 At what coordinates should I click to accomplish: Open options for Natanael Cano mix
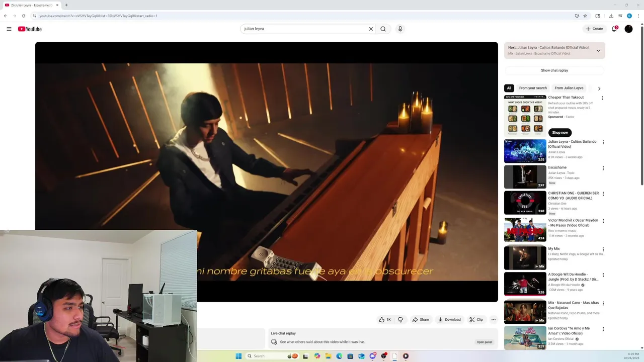click(603, 304)
